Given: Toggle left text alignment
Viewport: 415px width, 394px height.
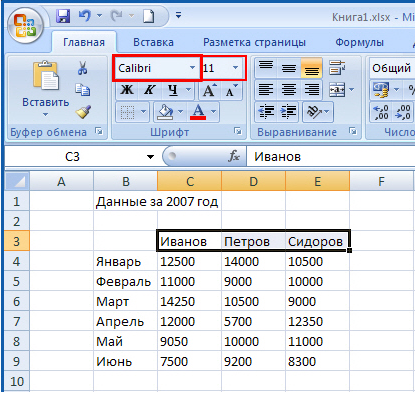Looking at the screenshot, I should click(x=266, y=90).
